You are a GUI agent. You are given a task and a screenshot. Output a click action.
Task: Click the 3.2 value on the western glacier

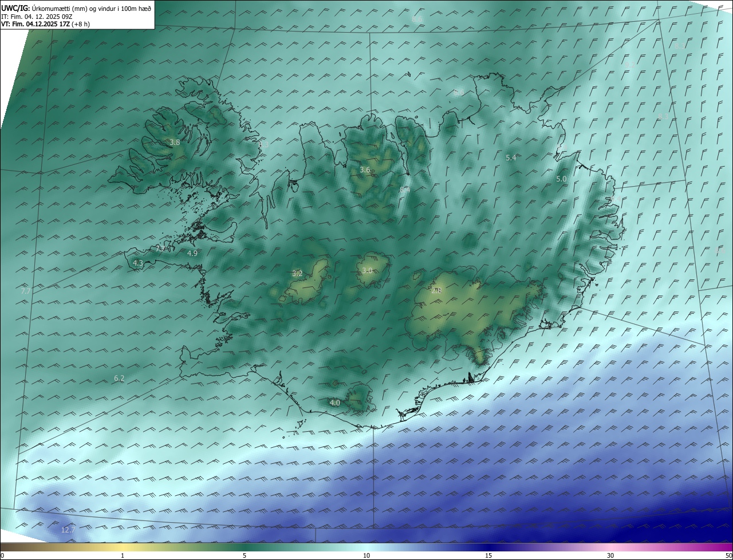coord(297,273)
